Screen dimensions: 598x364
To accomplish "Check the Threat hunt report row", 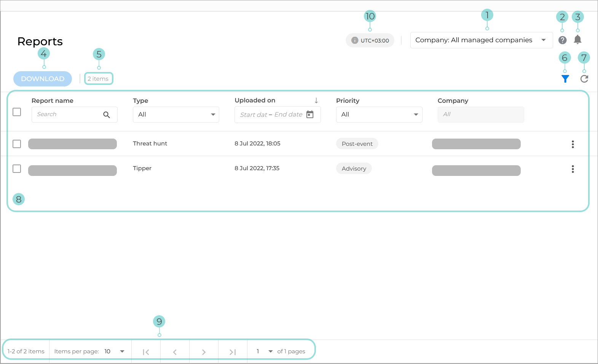I will pyautogui.click(x=17, y=144).
